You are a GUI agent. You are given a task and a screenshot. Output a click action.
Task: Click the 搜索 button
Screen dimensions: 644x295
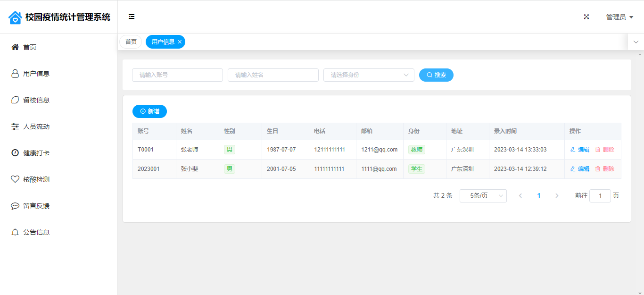point(436,75)
